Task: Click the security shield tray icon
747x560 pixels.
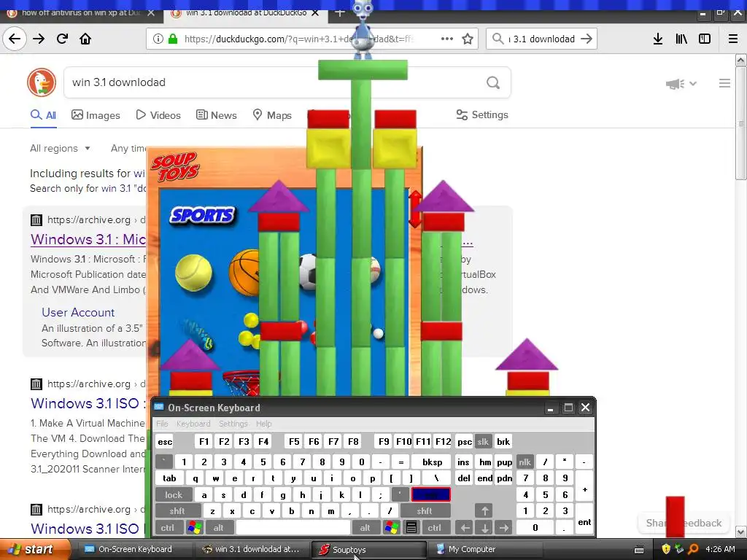Action: tap(666, 549)
